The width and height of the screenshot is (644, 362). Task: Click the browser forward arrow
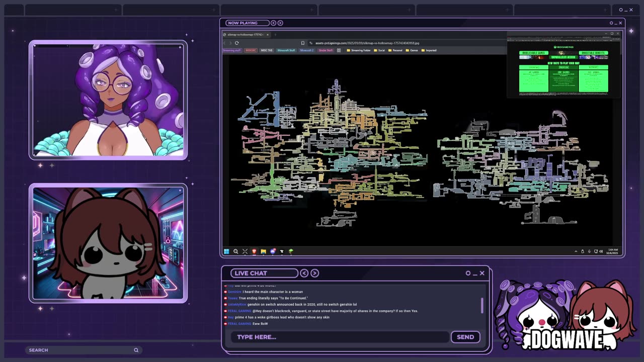230,43
